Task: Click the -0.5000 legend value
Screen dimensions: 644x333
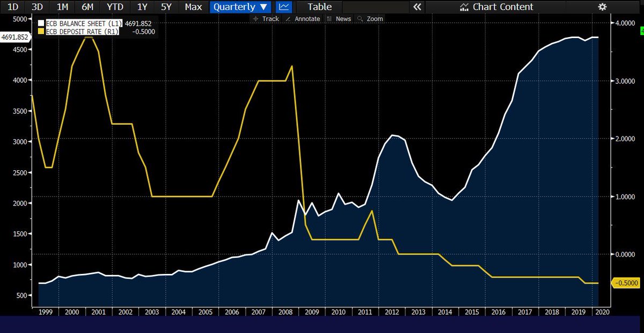Action: 143,32
